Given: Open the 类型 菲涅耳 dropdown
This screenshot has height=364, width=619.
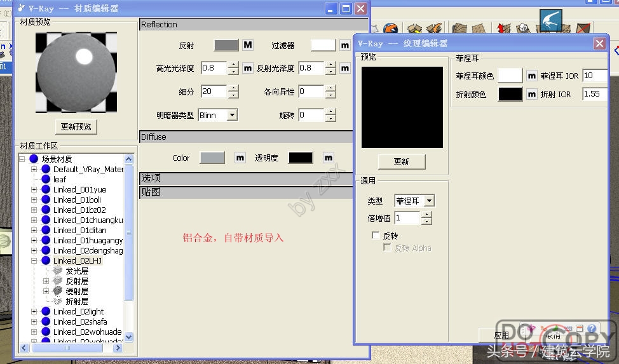Looking at the screenshot, I should [430, 201].
